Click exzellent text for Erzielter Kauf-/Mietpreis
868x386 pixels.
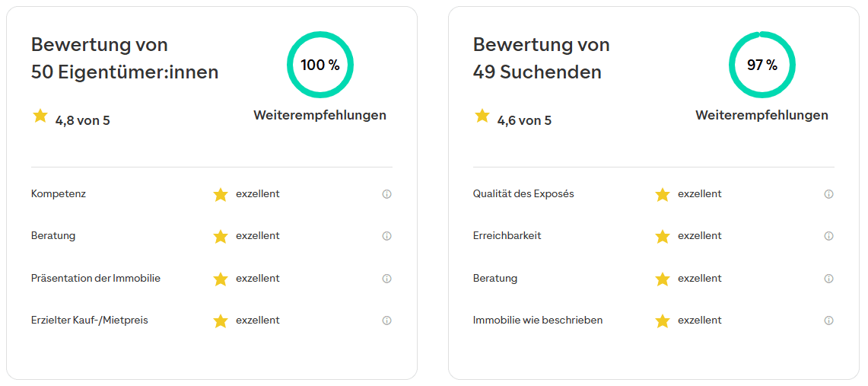(x=258, y=321)
